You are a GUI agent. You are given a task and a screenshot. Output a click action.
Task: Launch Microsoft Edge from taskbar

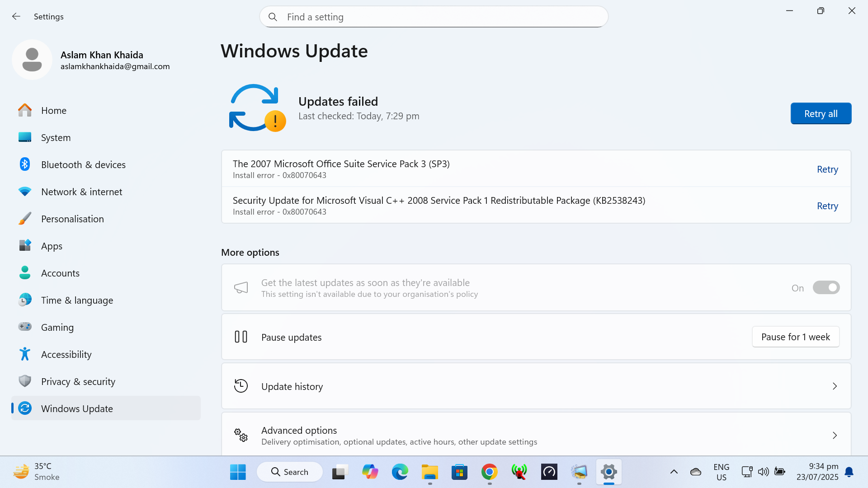click(400, 472)
